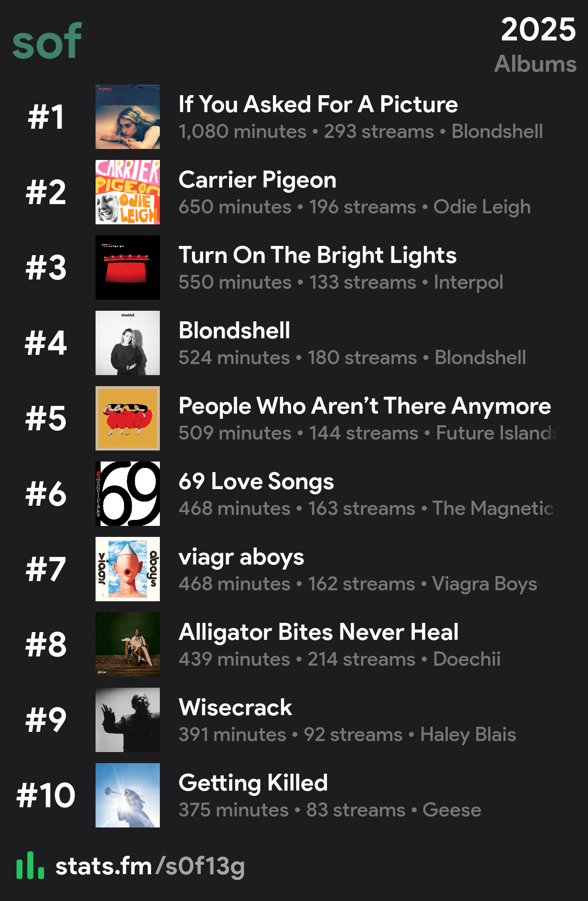Select the Carrier Pigeon album artwork
The image size is (588, 901).
[128, 192]
